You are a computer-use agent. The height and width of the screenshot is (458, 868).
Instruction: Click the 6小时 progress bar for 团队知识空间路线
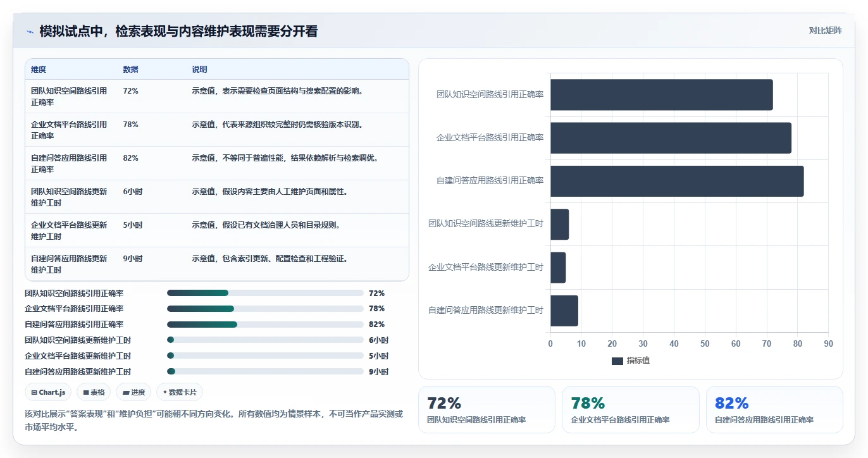tap(265, 340)
